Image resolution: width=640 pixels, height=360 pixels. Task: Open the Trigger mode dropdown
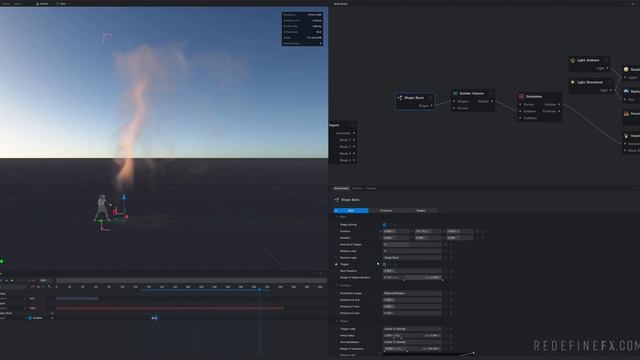point(412,329)
